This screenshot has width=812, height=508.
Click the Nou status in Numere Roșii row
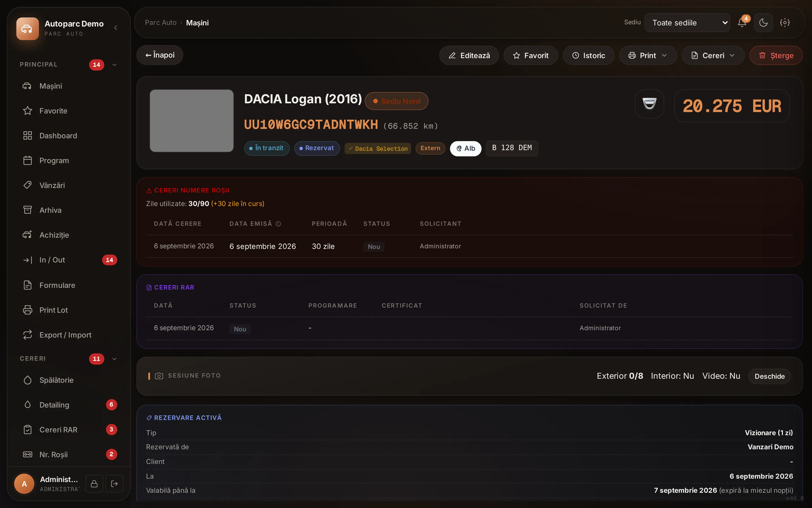pyautogui.click(x=374, y=247)
